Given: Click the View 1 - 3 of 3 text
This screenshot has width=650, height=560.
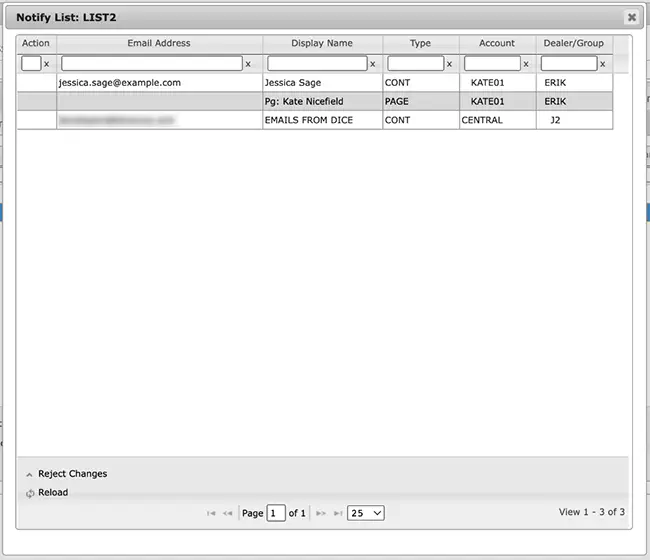Looking at the screenshot, I should click(592, 512).
